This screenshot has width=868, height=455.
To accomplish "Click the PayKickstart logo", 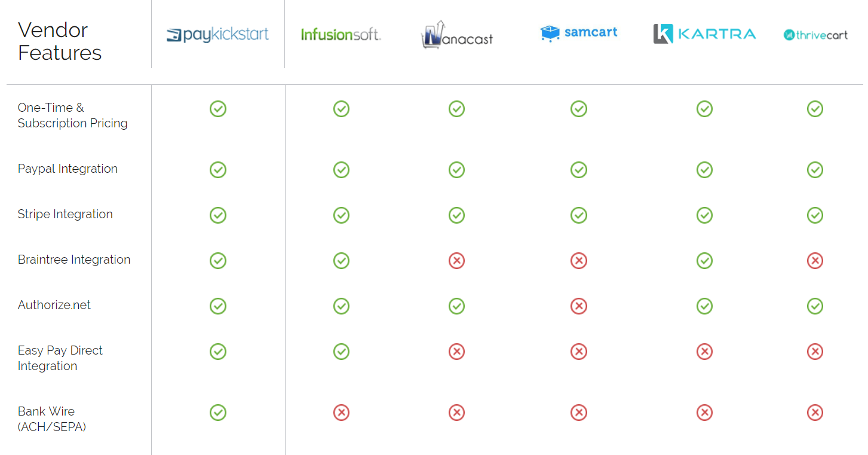I will point(217,35).
